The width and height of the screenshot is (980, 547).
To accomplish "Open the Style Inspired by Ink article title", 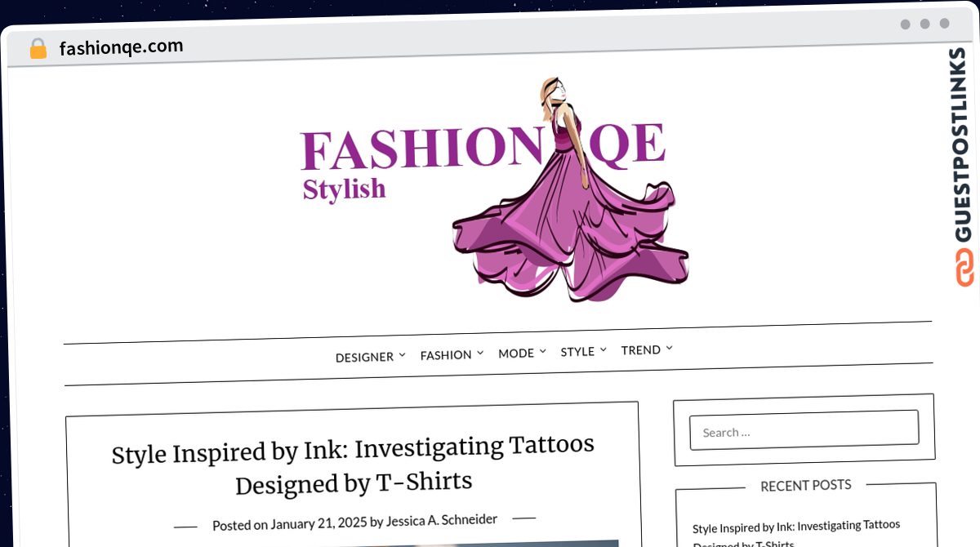I will tap(353, 465).
